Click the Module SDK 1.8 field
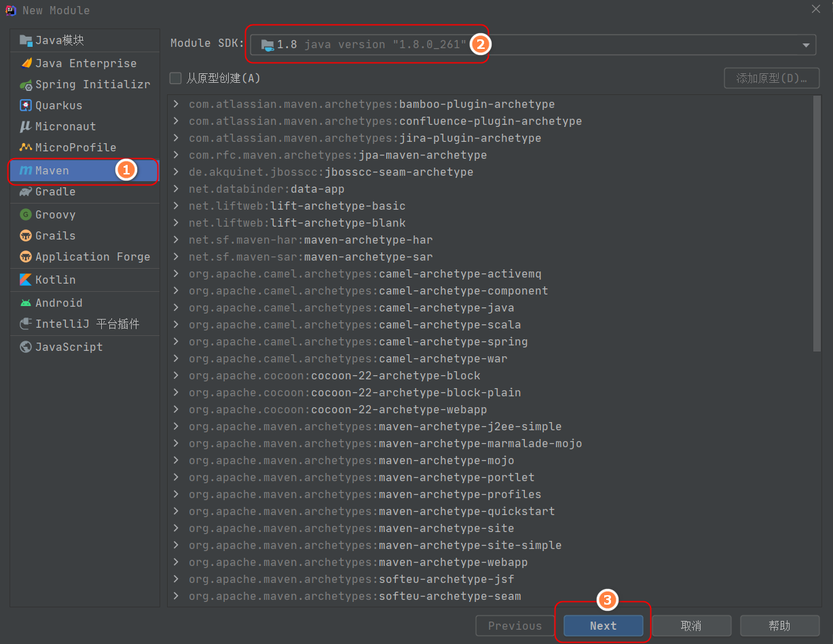 click(534, 45)
